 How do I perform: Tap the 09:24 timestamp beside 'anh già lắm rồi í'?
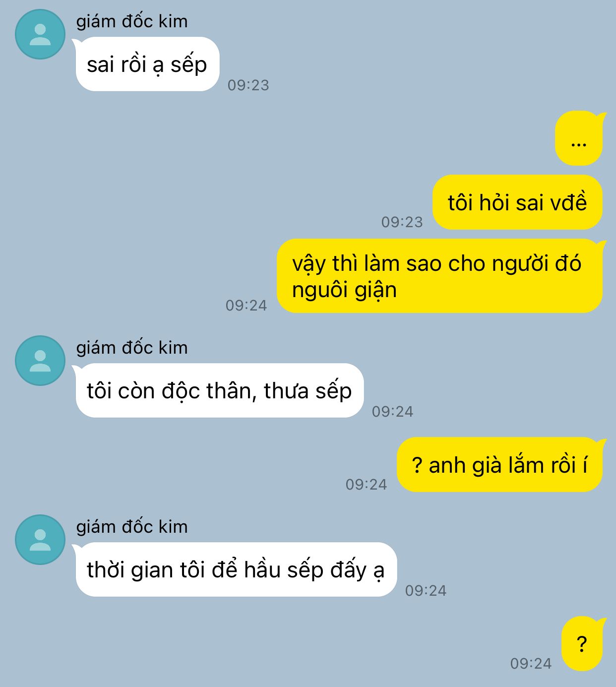pyautogui.click(x=367, y=485)
